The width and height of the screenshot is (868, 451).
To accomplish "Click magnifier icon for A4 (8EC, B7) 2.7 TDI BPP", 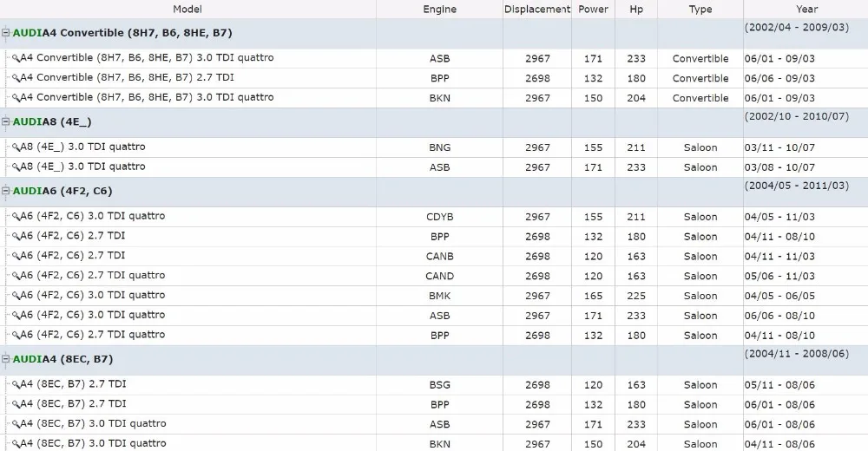I will click(16, 404).
